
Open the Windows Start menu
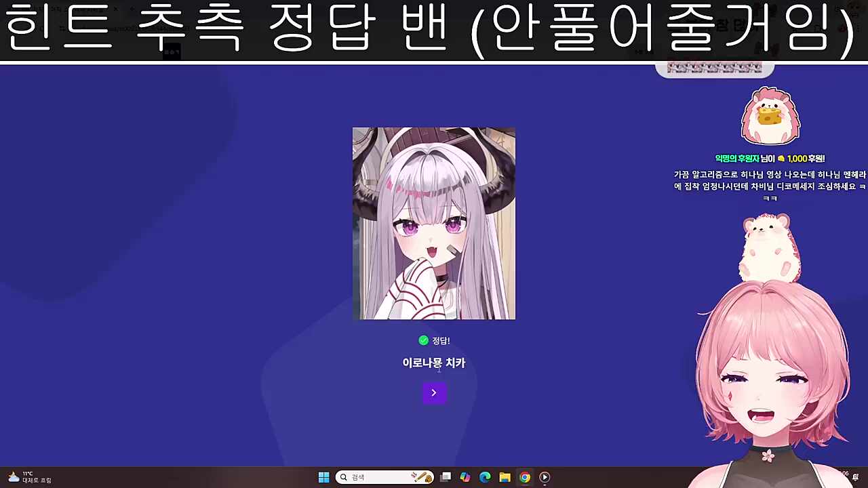(x=323, y=477)
